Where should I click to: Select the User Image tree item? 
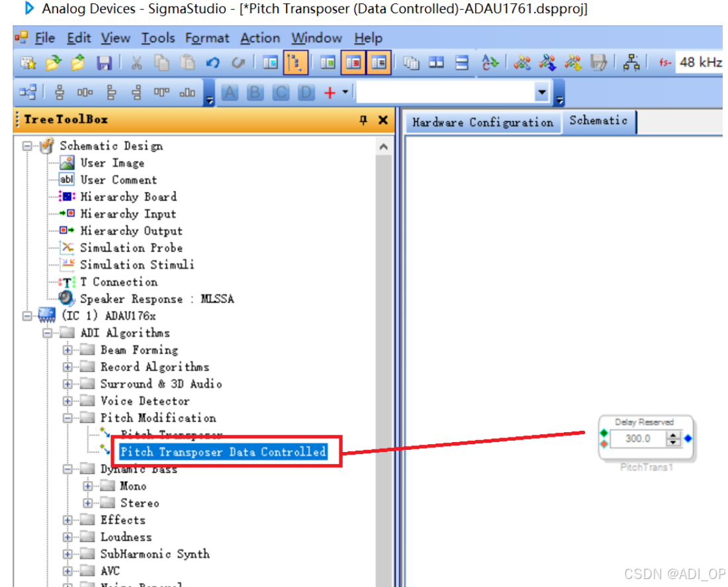113,163
